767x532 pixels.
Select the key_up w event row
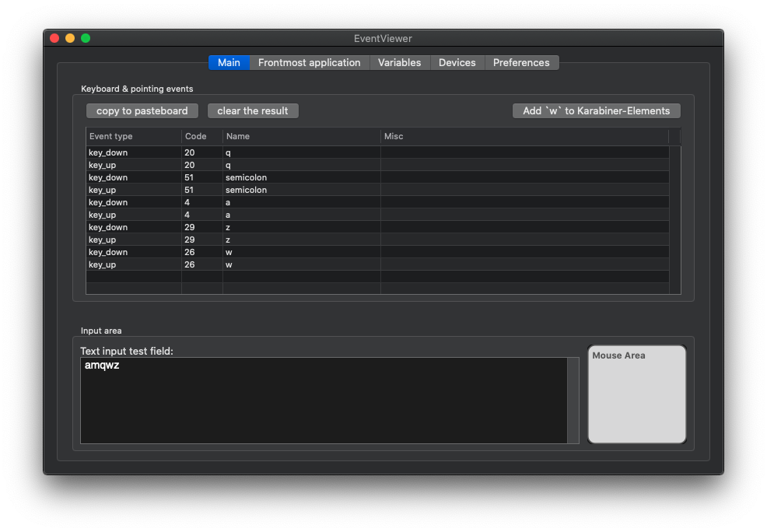click(377, 265)
